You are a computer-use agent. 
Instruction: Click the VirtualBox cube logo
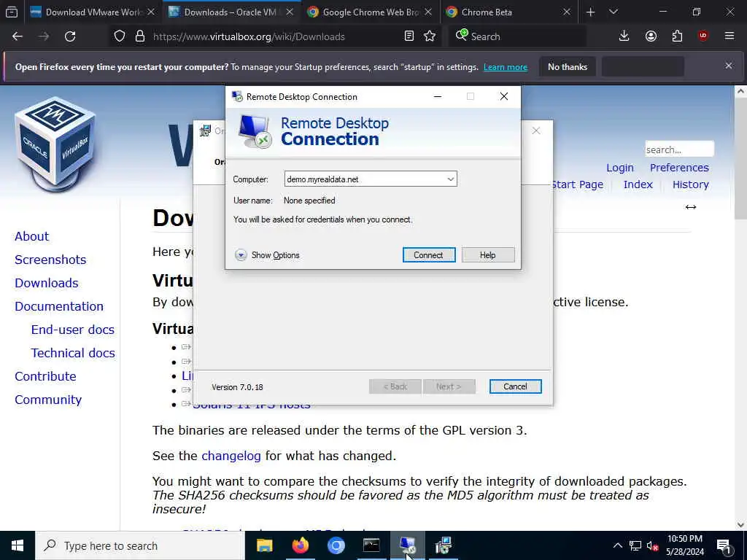[55, 144]
